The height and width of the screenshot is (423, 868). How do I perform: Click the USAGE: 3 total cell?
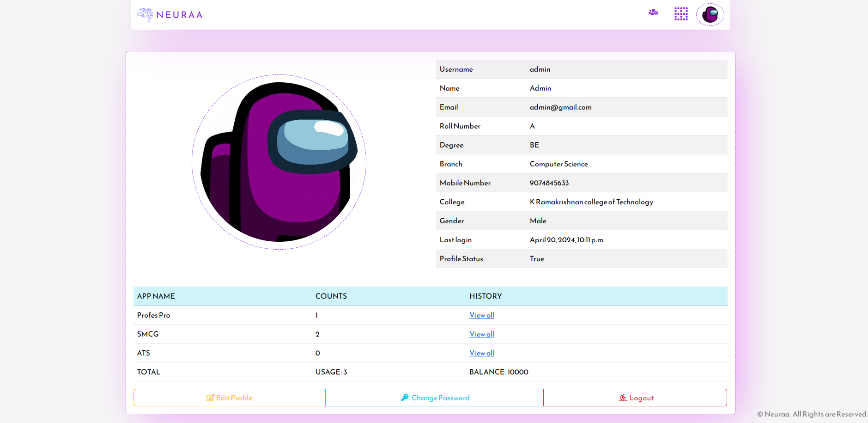click(331, 372)
